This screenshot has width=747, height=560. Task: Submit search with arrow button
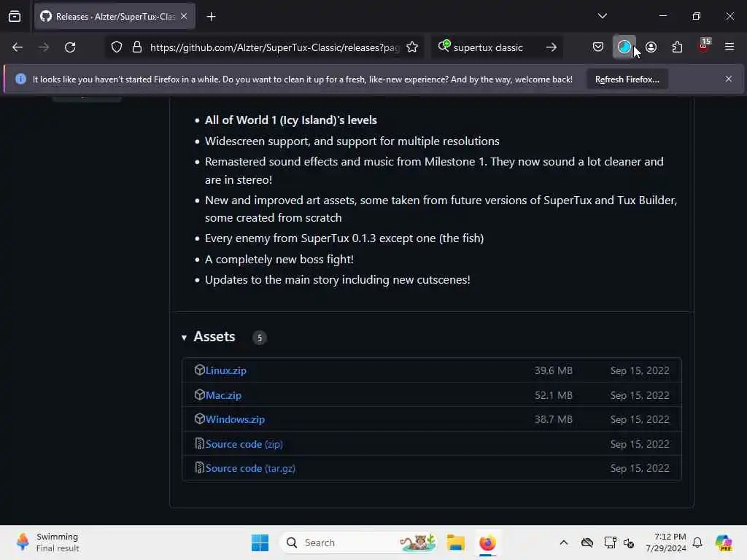pos(551,47)
